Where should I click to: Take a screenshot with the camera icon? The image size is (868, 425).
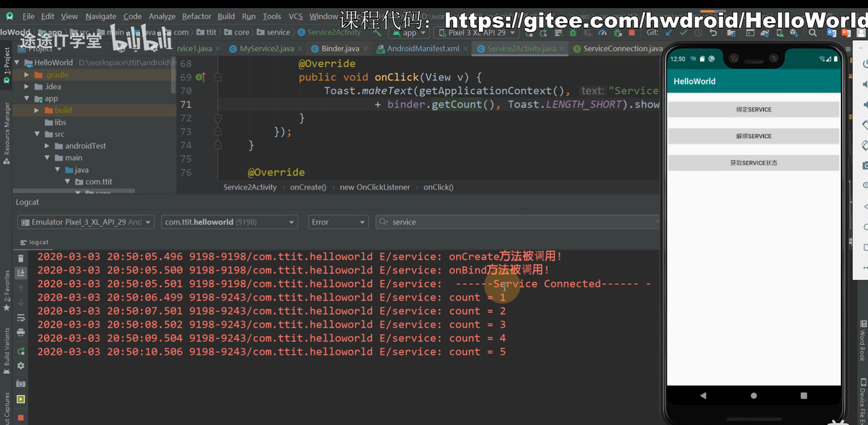(20, 384)
